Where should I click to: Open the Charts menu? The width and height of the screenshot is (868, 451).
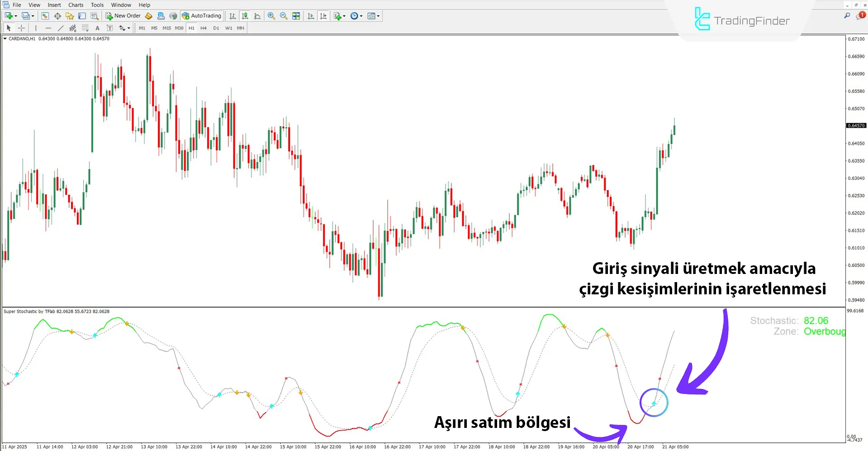(x=75, y=5)
